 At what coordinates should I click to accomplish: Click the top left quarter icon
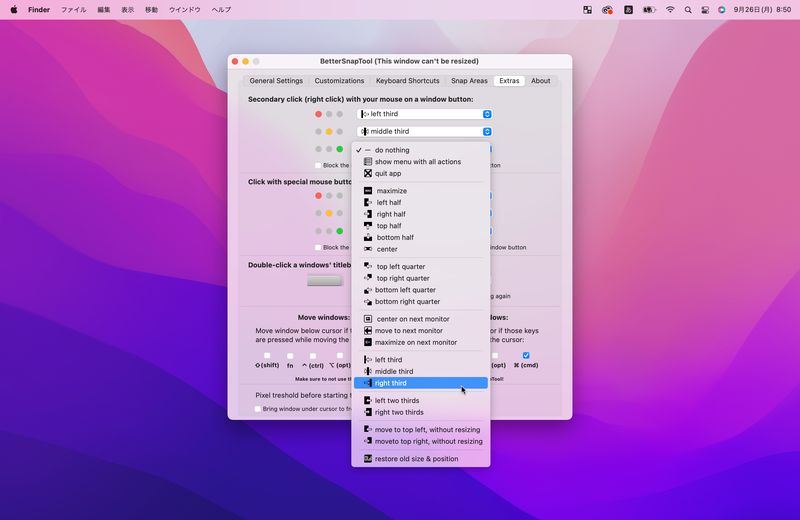tap(368, 266)
